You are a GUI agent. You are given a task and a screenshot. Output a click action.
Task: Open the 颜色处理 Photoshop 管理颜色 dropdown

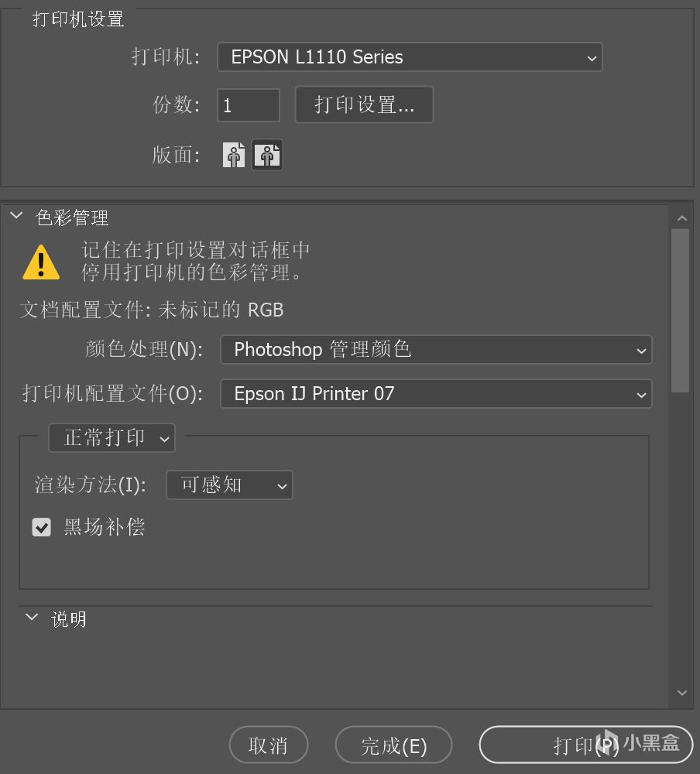click(436, 350)
